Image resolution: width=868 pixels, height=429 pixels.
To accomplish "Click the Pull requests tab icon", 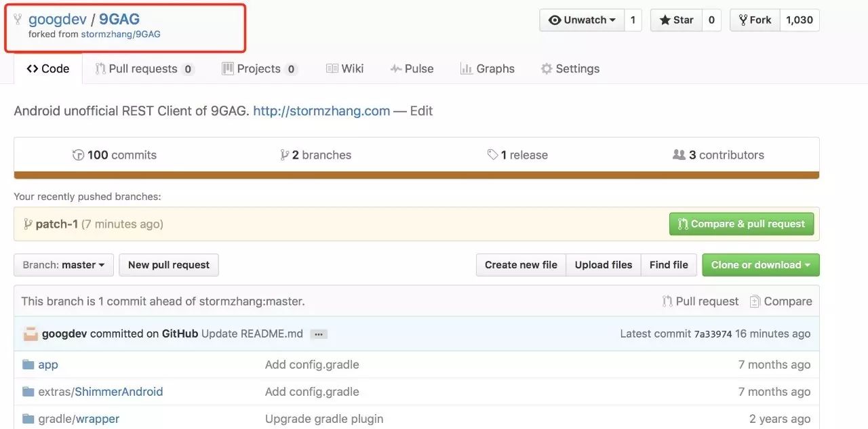I will tap(100, 68).
